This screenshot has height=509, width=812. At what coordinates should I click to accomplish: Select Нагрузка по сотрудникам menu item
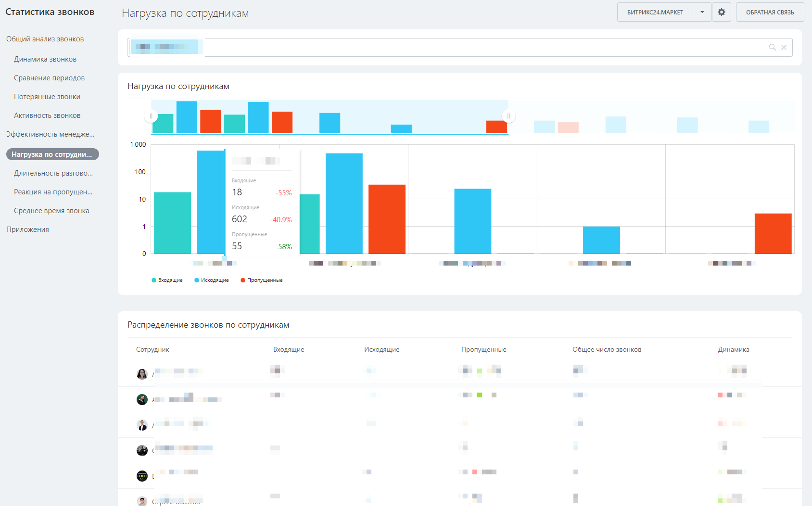coord(52,154)
